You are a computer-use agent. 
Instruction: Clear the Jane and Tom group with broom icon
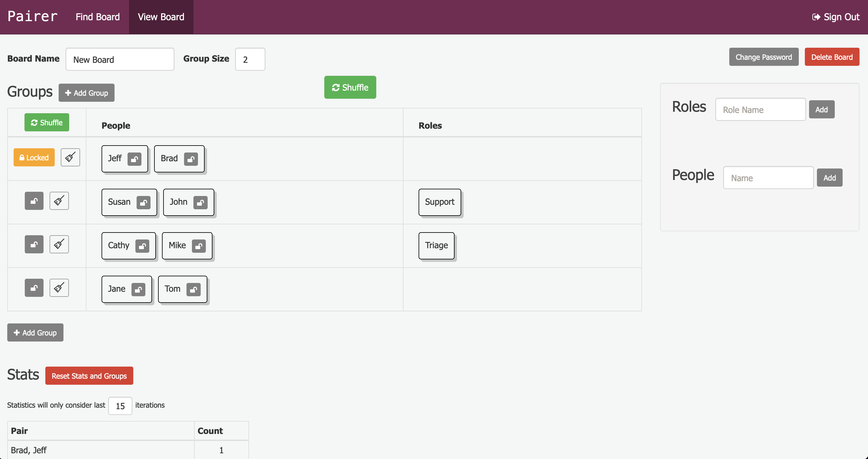[59, 287]
